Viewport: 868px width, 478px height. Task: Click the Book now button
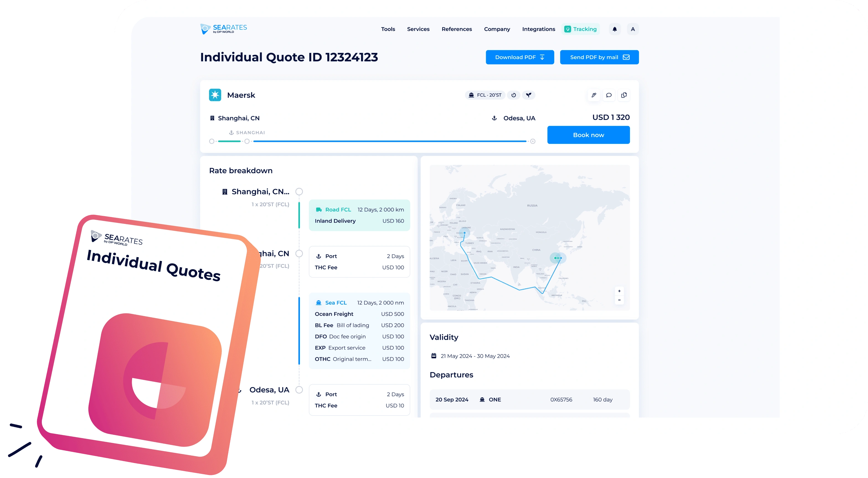pos(588,135)
